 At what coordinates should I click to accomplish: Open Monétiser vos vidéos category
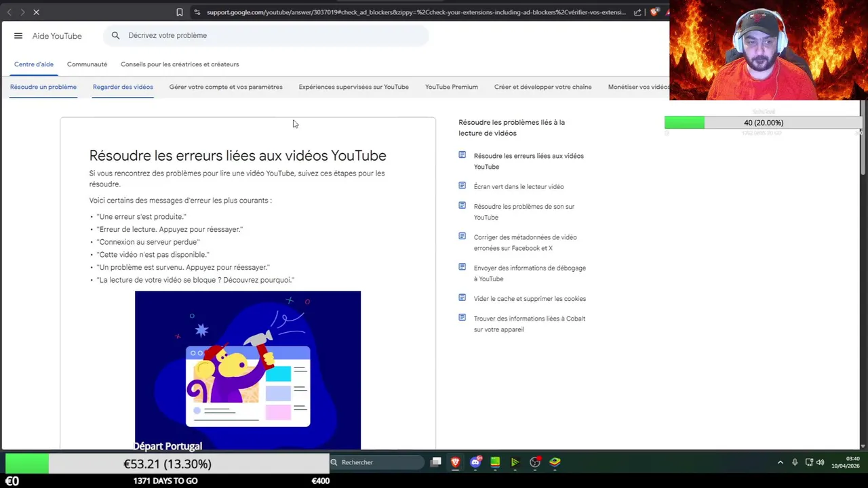pyautogui.click(x=639, y=87)
